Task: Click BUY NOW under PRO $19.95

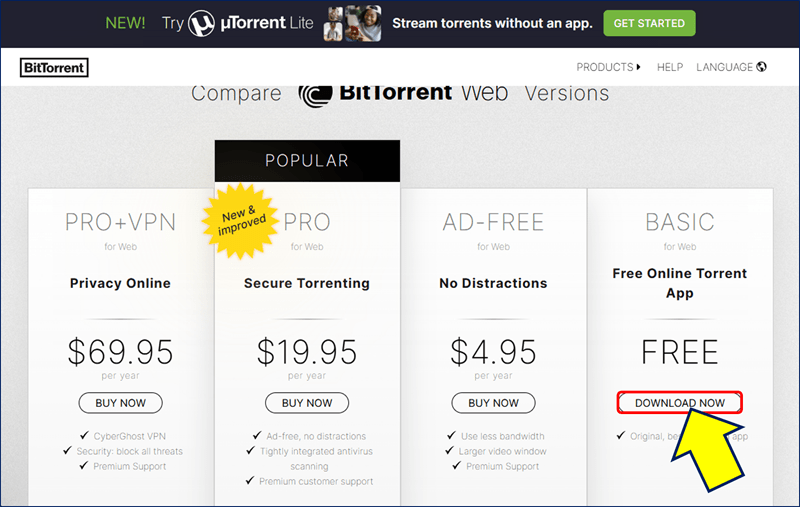Action: [307, 403]
